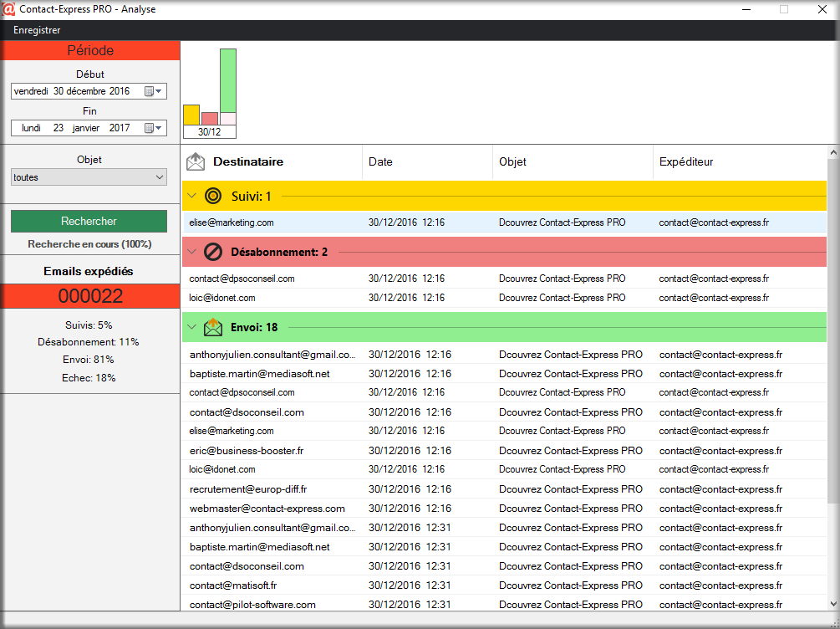Image resolution: width=840 pixels, height=629 pixels.
Task: Minimize the Analyse window
Action: [x=747, y=9]
